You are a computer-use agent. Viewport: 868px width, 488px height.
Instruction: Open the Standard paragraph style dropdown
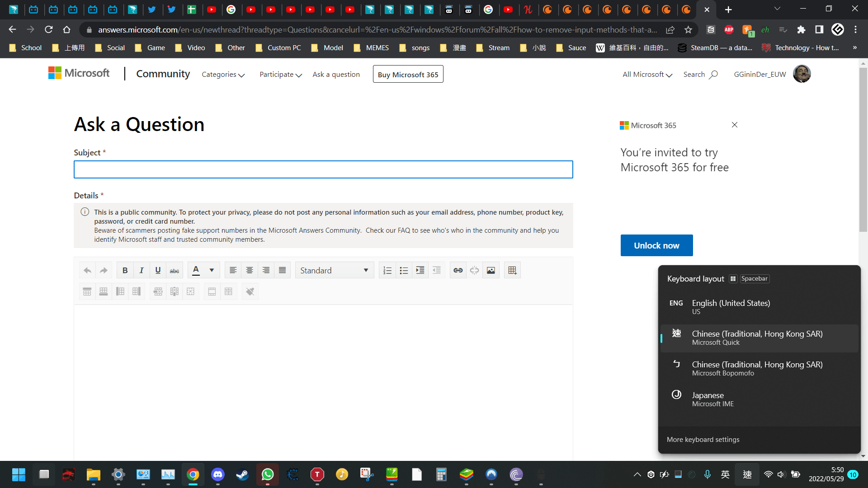[x=335, y=270]
